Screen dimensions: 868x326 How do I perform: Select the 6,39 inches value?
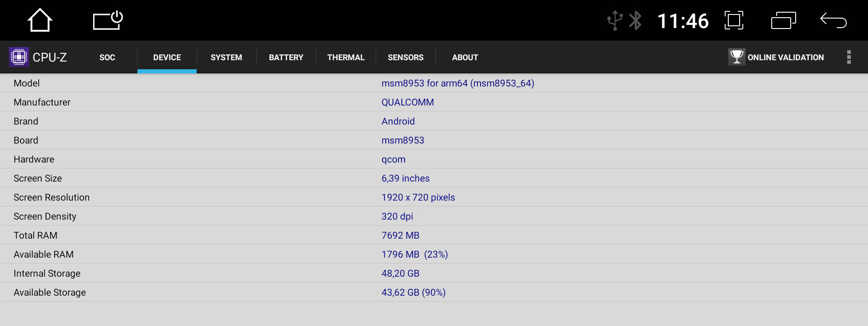pos(406,178)
